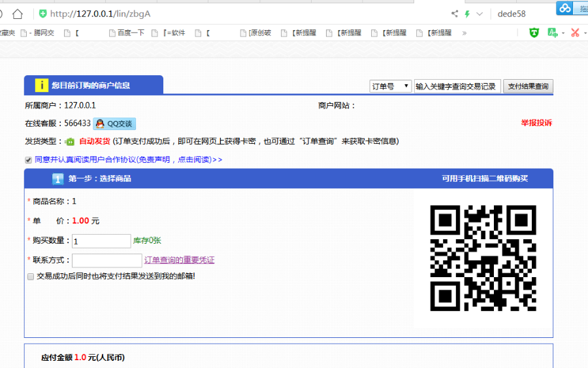Image resolution: width=588 pixels, height=368 pixels.
Task: Click the red 自动发货 text
Action: [95, 141]
